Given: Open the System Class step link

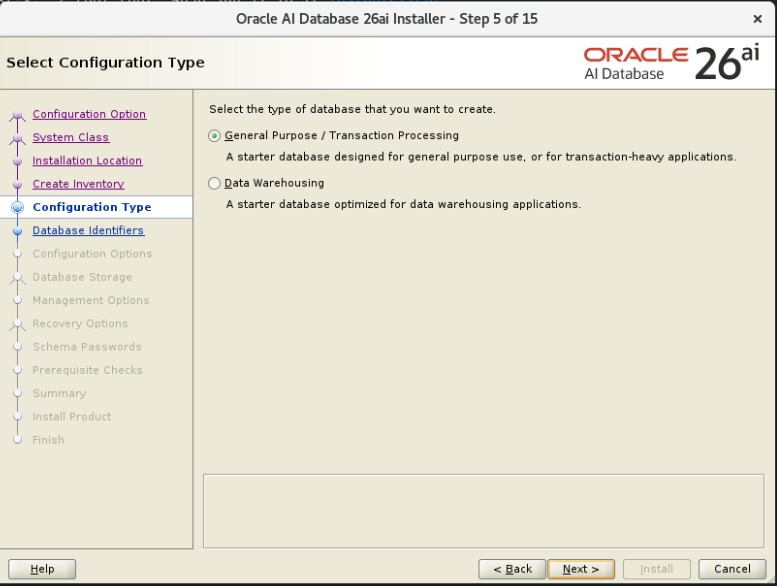Looking at the screenshot, I should coord(70,137).
